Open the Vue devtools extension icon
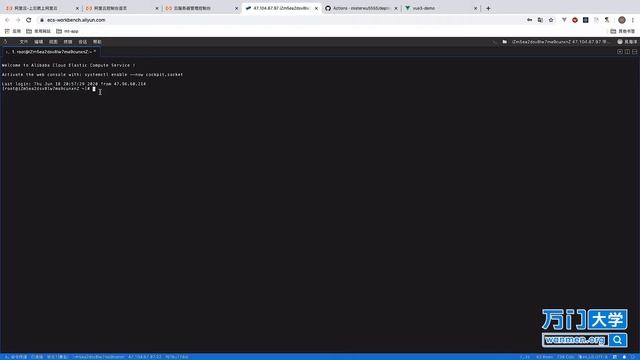This screenshot has width=640, height=360. (x=564, y=20)
